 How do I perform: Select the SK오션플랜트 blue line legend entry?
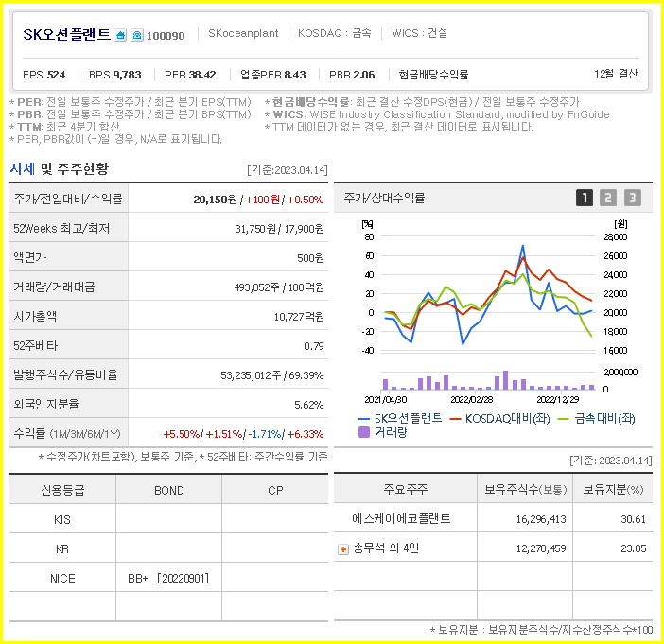(x=400, y=419)
